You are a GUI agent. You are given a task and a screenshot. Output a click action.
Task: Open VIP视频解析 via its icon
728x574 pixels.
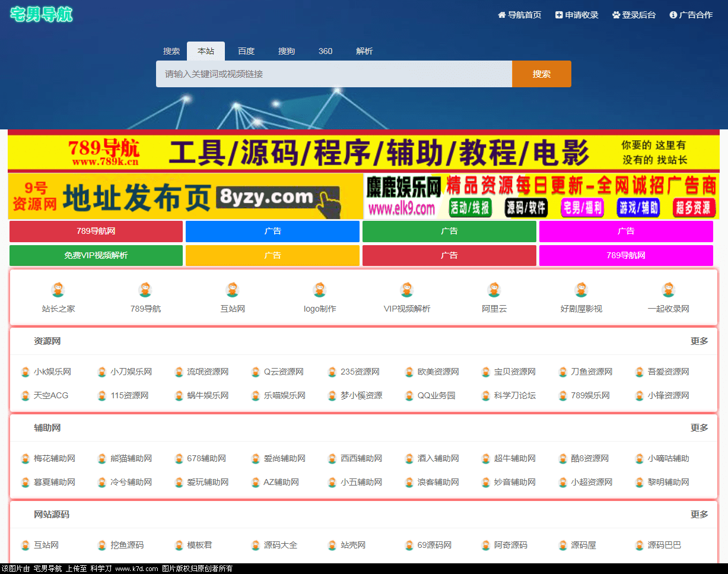pyautogui.click(x=407, y=290)
